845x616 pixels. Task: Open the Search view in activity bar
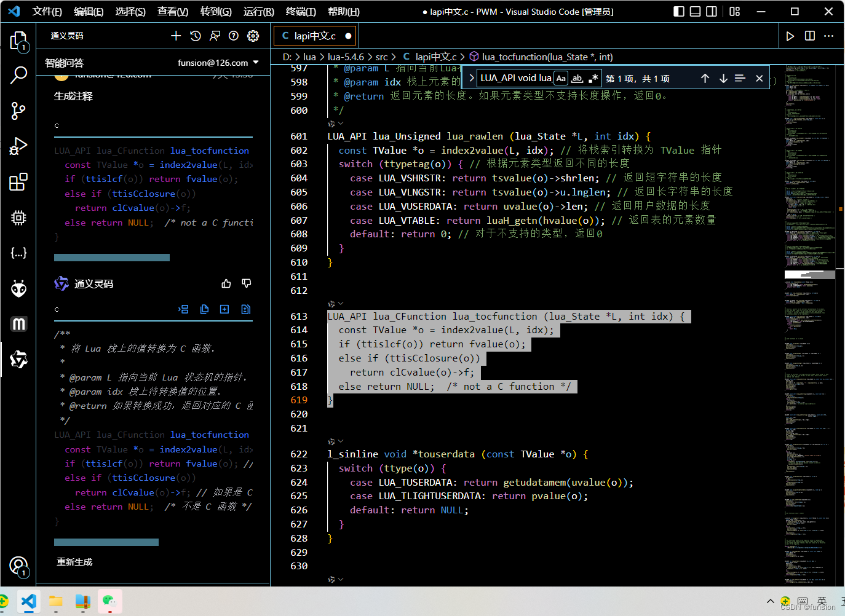pyautogui.click(x=18, y=76)
